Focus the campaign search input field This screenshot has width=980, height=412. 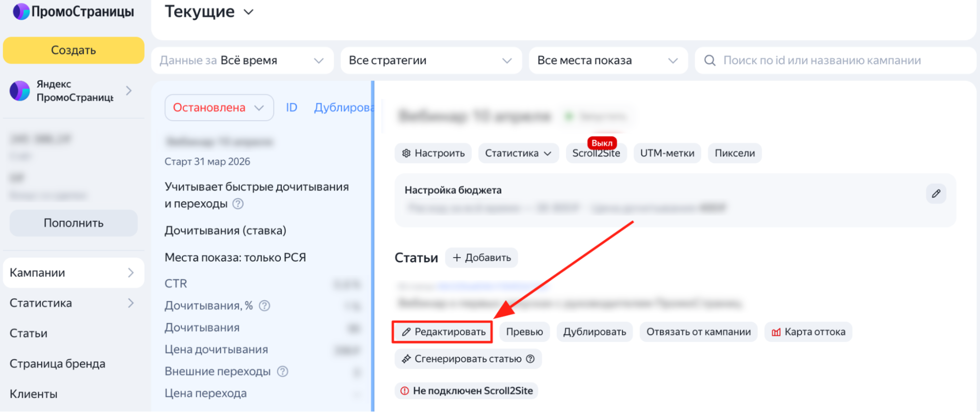point(835,60)
